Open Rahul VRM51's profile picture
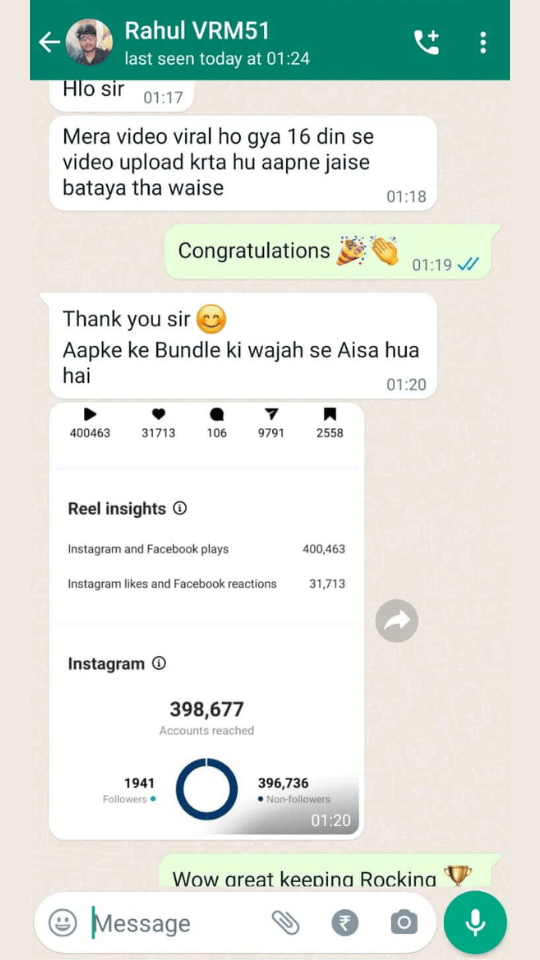The image size is (540, 960). (x=89, y=42)
